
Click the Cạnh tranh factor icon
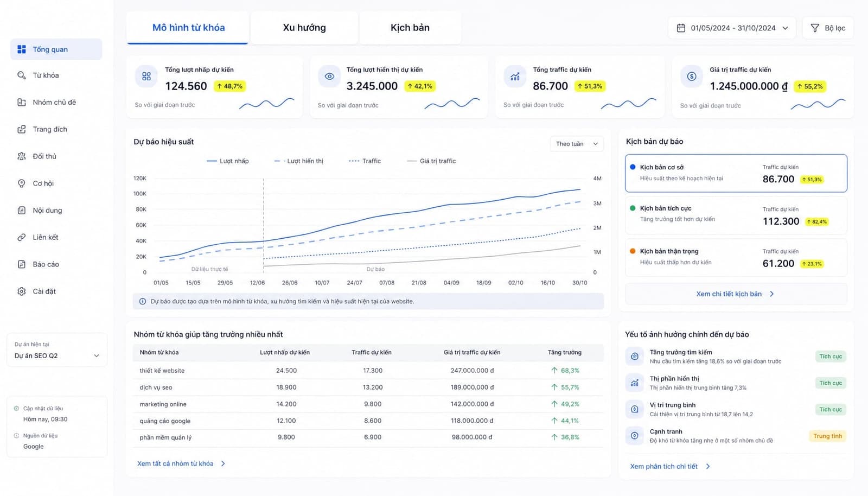click(634, 436)
